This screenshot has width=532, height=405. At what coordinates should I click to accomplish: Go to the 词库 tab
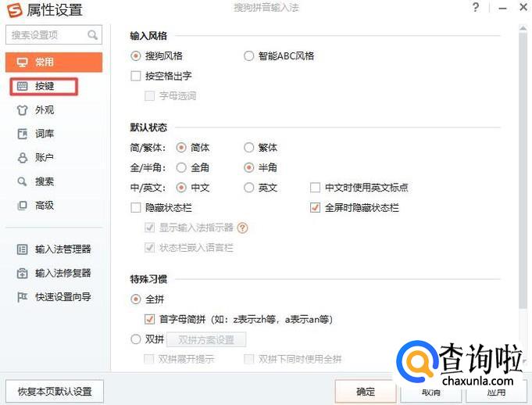[44, 134]
